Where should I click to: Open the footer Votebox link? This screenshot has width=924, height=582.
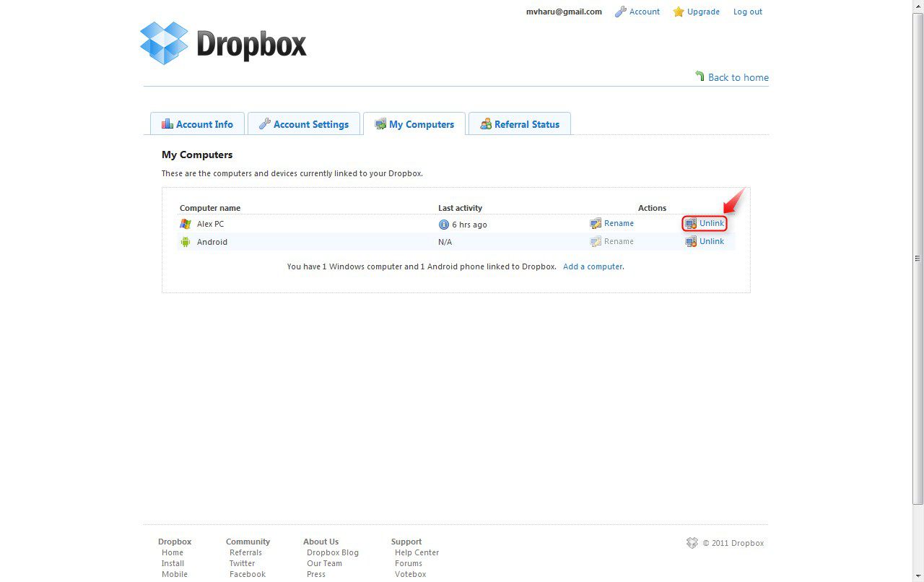click(411, 574)
